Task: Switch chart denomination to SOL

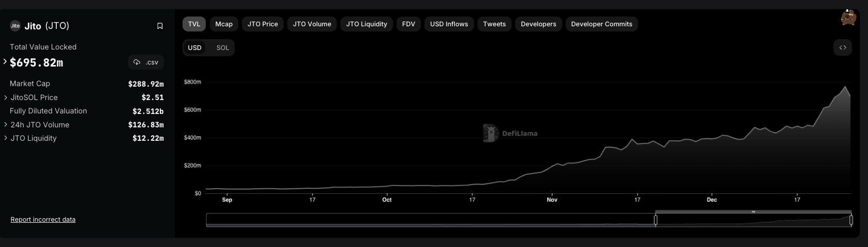Action: 222,47
